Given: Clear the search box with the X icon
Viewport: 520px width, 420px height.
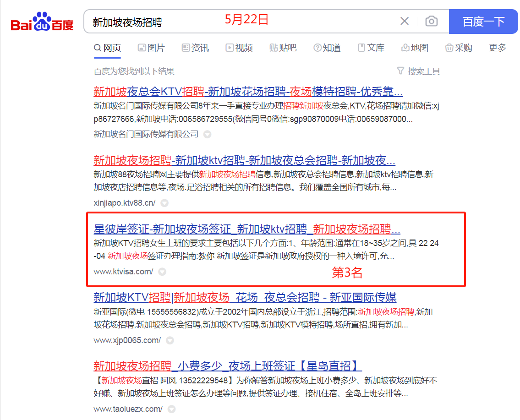Looking at the screenshot, I should (x=405, y=21).
